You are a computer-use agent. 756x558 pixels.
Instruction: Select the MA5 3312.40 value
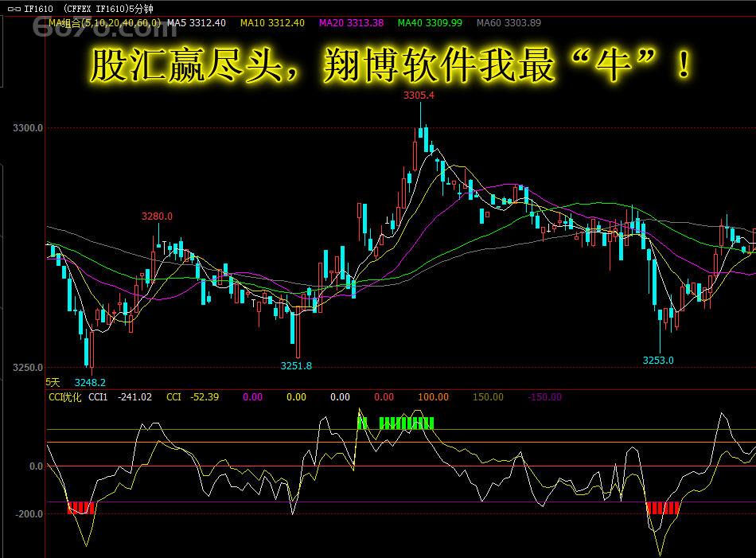197,22
